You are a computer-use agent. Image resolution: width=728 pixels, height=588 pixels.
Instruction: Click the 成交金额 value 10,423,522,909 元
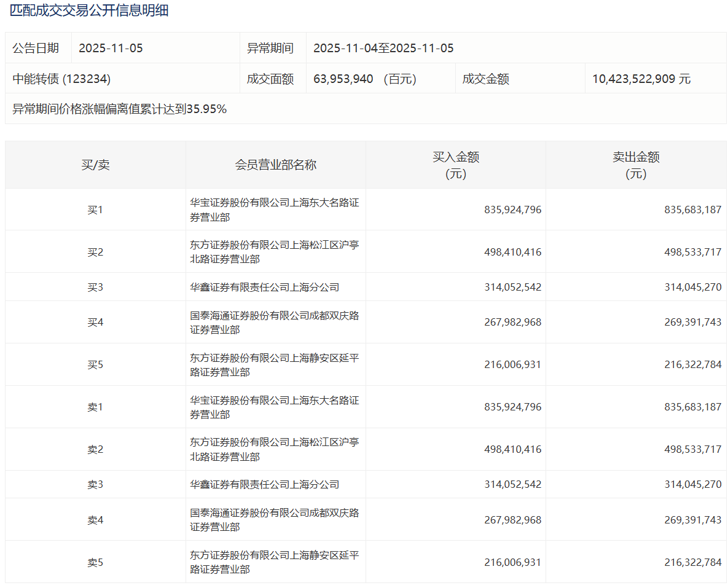[x=641, y=79]
